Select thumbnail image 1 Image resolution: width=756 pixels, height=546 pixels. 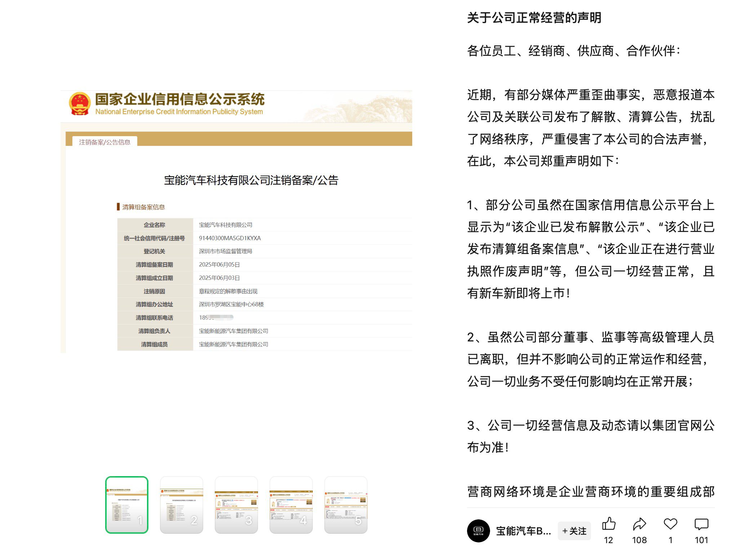coord(127,505)
